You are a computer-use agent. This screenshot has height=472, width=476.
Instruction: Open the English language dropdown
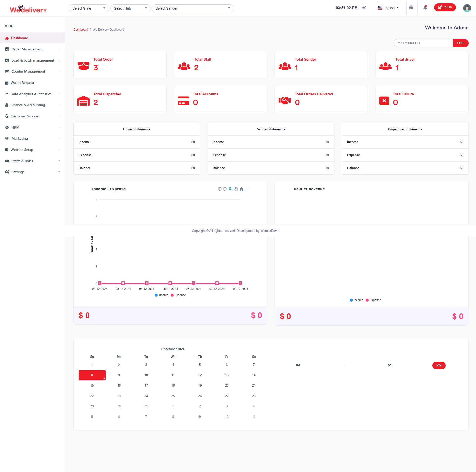388,8
